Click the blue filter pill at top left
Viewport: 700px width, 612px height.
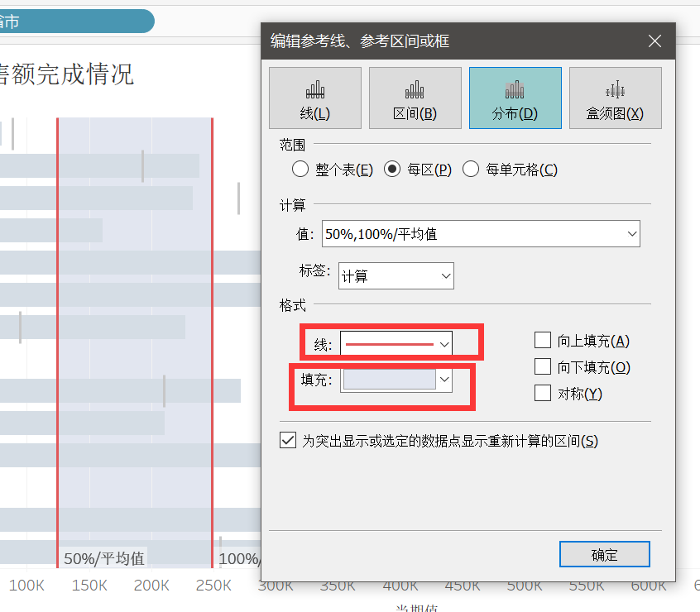point(74,20)
